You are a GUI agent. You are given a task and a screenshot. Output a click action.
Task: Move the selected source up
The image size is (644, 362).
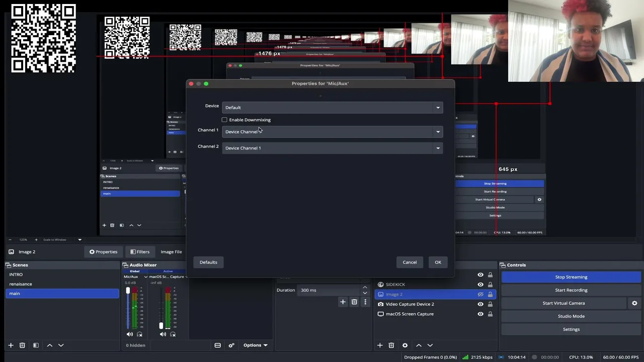point(419,345)
